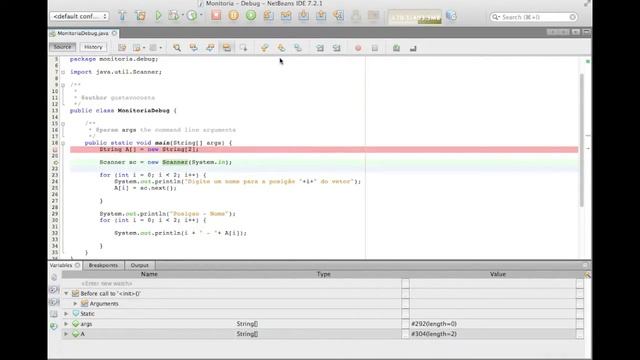The width and height of the screenshot is (640, 360).
Task: Toggle Bookmark on the current line
Action: pyautogui.click(x=298, y=48)
